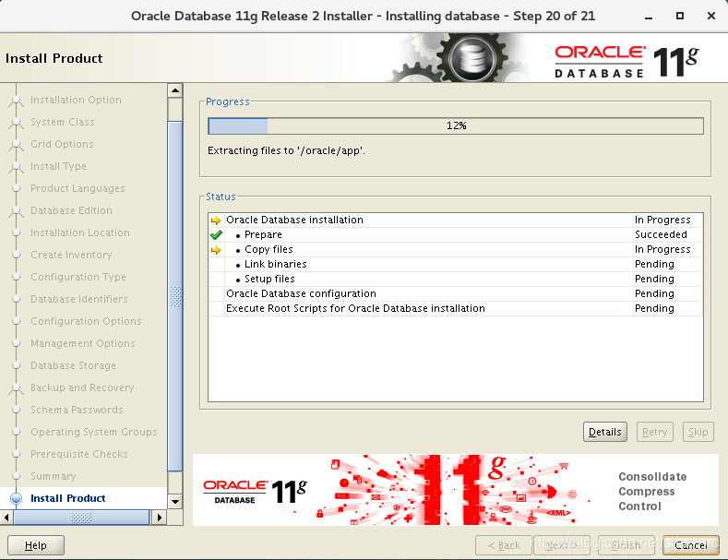Screen dimensions: 728x560
Task: Select the Oracle Database installation row
Action: pos(456,220)
